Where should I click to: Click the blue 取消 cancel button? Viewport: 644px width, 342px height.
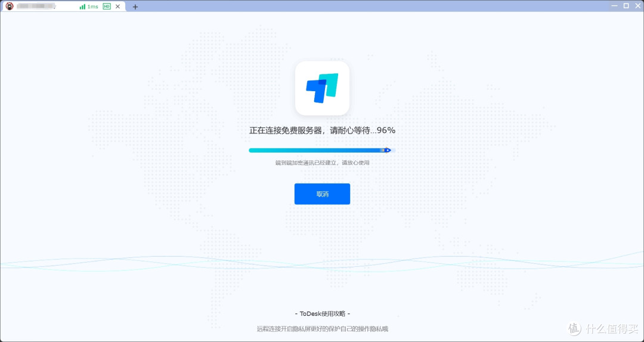click(x=322, y=194)
